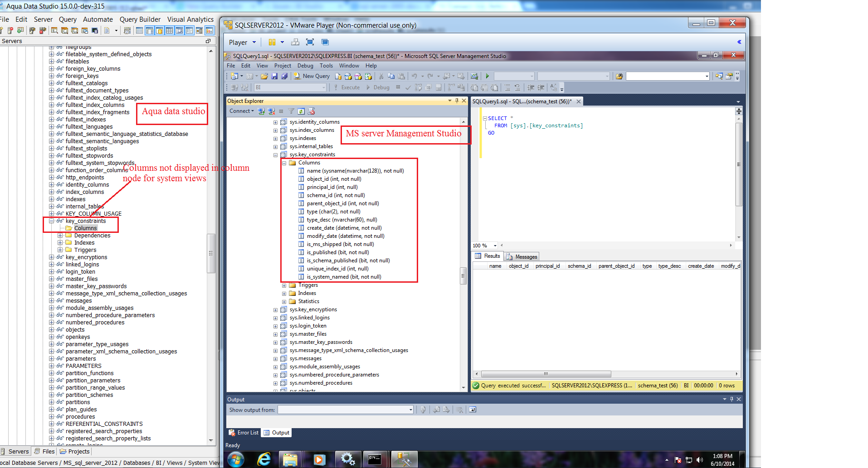Toggle the details list panel button in Aqua toolbar
Image resolution: width=868 pixels, height=468 pixels.
(x=189, y=30)
